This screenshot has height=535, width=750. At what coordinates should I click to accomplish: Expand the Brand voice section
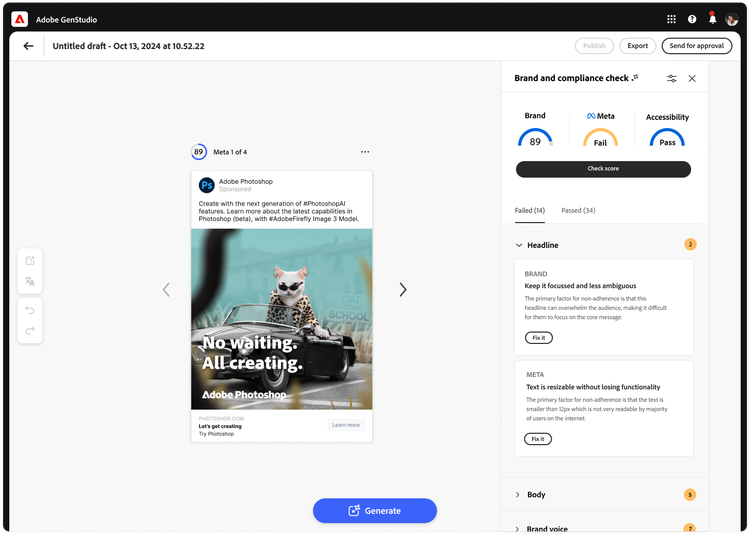[518, 528]
